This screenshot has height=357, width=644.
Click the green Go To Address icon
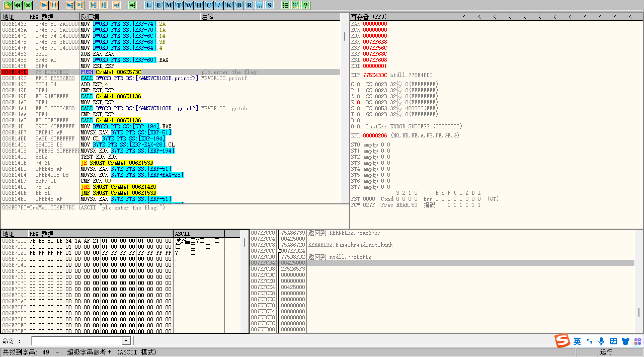pos(133,5)
